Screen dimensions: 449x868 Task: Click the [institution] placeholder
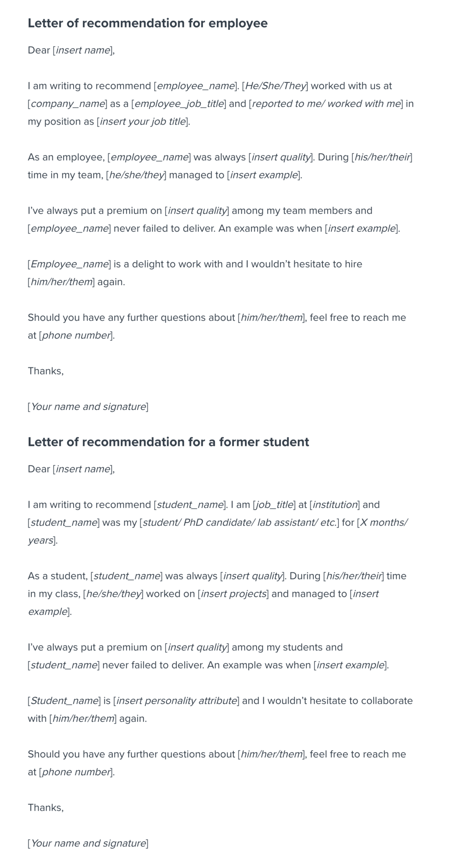(x=335, y=505)
